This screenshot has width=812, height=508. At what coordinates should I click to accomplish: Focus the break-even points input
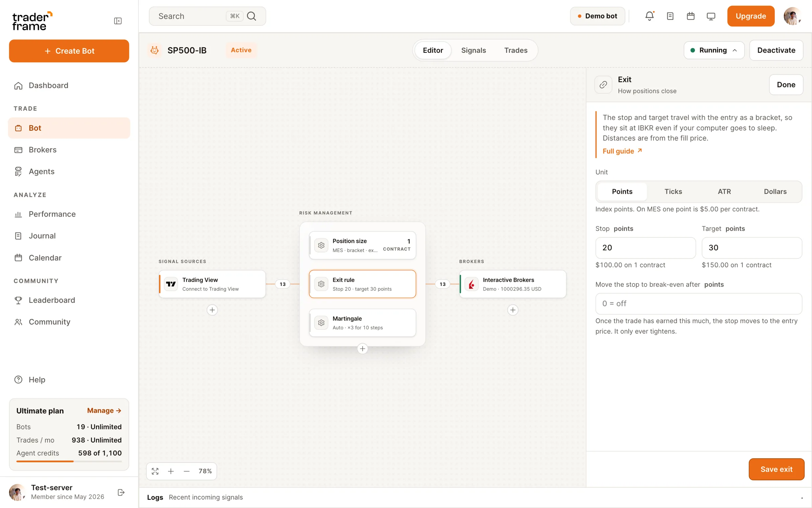tap(699, 303)
